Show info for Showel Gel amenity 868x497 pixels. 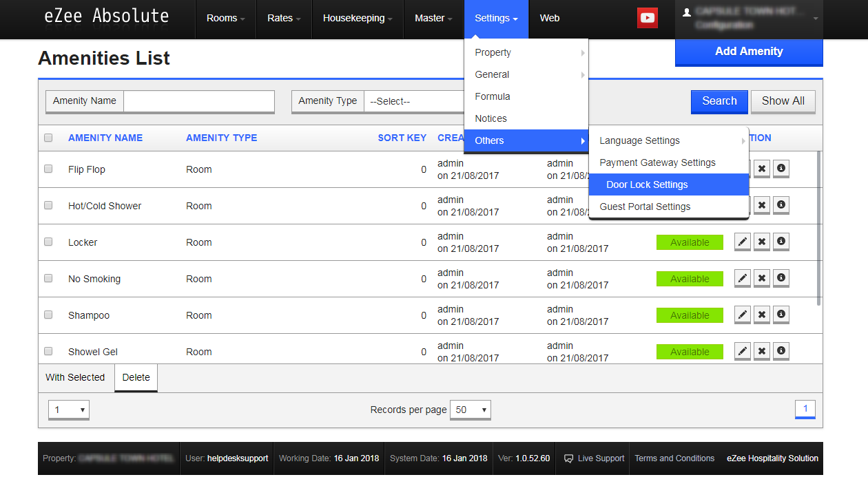click(781, 352)
